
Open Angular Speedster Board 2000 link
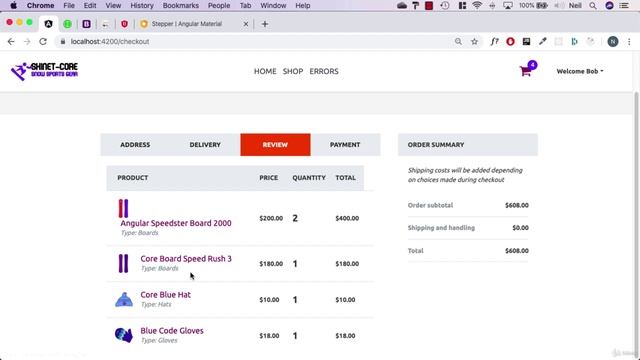(176, 223)
